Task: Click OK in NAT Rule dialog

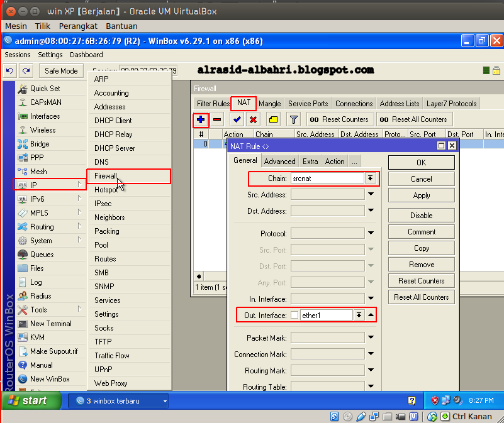Action: (x=422, y=163)
